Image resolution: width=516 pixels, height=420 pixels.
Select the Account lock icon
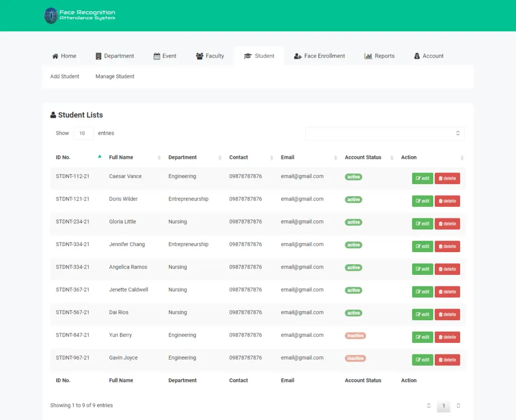pyautogui.click(x=417, y=56)
